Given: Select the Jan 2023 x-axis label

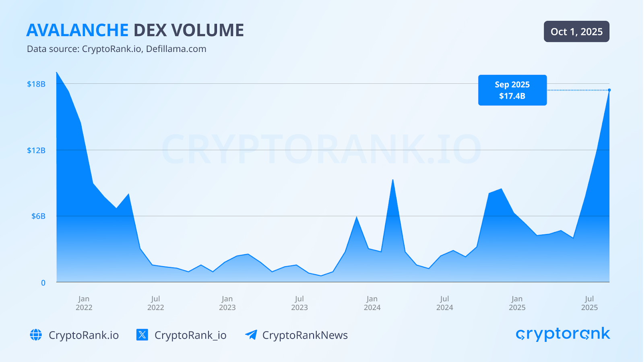Looking at the screenshot, I should coord(227,303).
